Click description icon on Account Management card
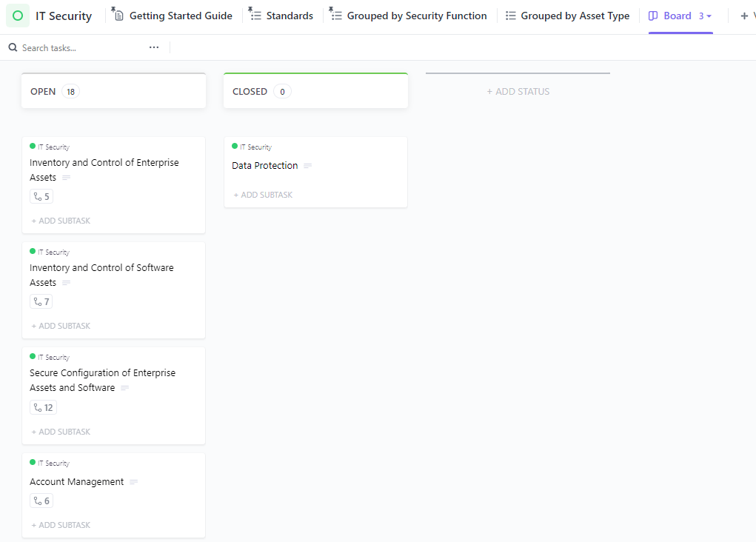 [134, 482]
